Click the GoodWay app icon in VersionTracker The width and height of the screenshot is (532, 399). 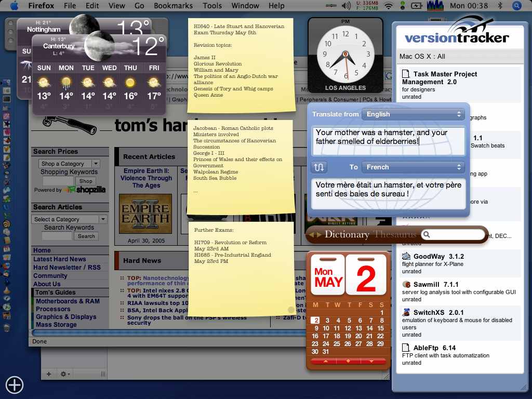[x=406, y=256]
